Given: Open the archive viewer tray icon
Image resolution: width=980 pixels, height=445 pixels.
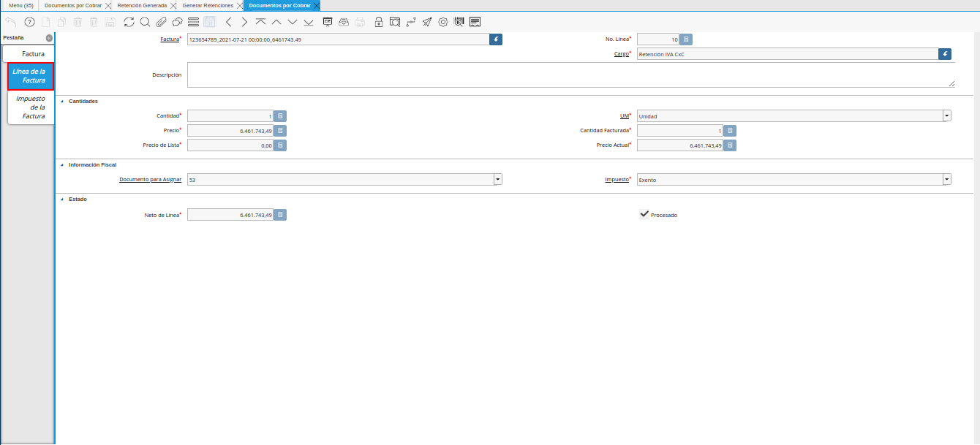Looking at the screenshot, I should pyautogui.click(x=344, y=22).
